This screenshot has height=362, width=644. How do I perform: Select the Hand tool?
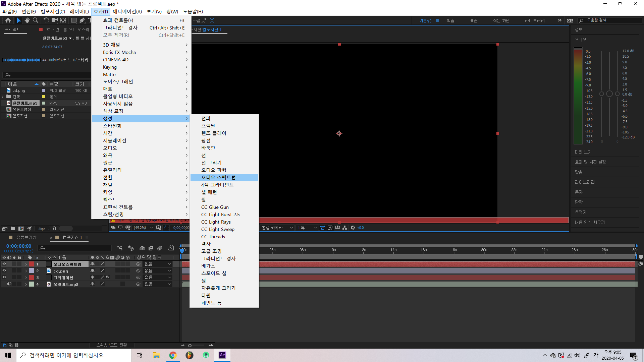(x=27, y=20)
